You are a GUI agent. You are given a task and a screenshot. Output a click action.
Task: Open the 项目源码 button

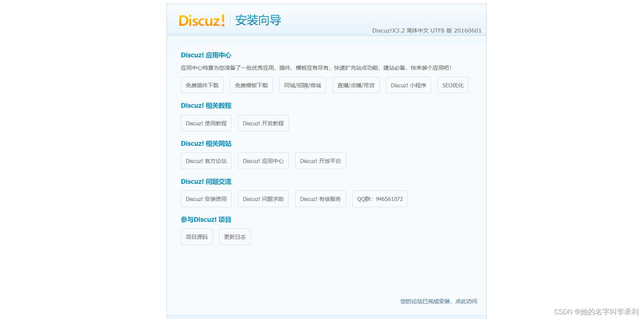[x=197, y=237]
